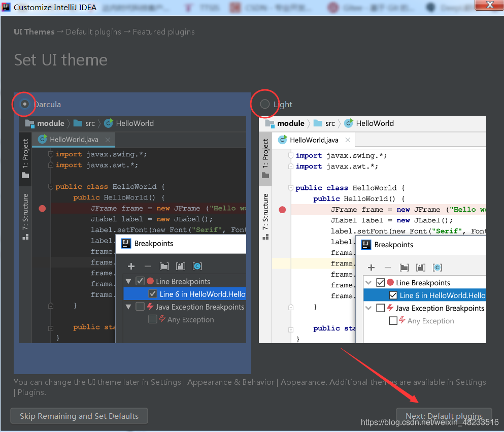504x432 pixels.
Task: Click group-by-package folder icon in Light Breakpoints
Action: tap(405, 268)
